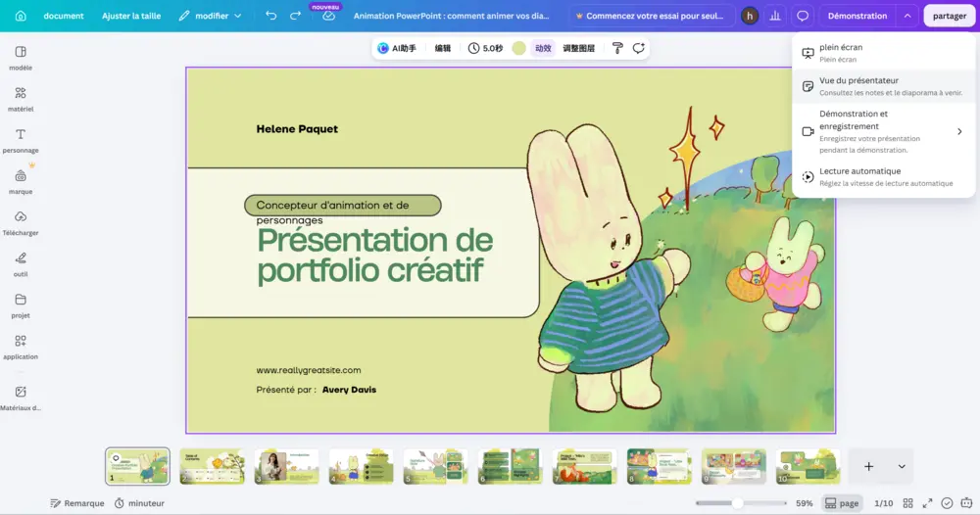This screenshot has height=515, width=980.
Task: Open Ajuster la taille menu
Action: [131, 16]
